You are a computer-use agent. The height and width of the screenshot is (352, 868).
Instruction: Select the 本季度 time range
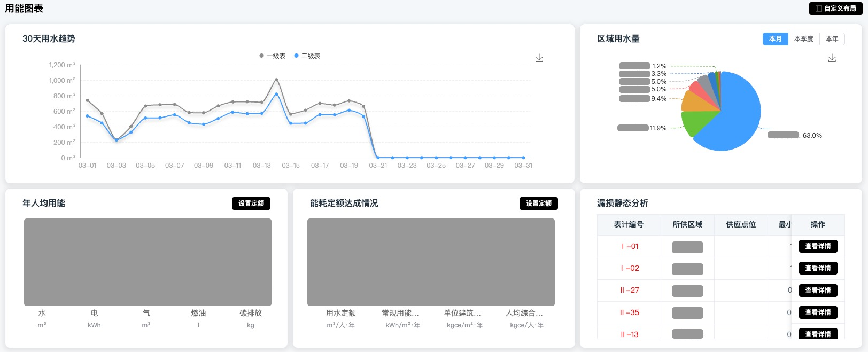(803, 39)
